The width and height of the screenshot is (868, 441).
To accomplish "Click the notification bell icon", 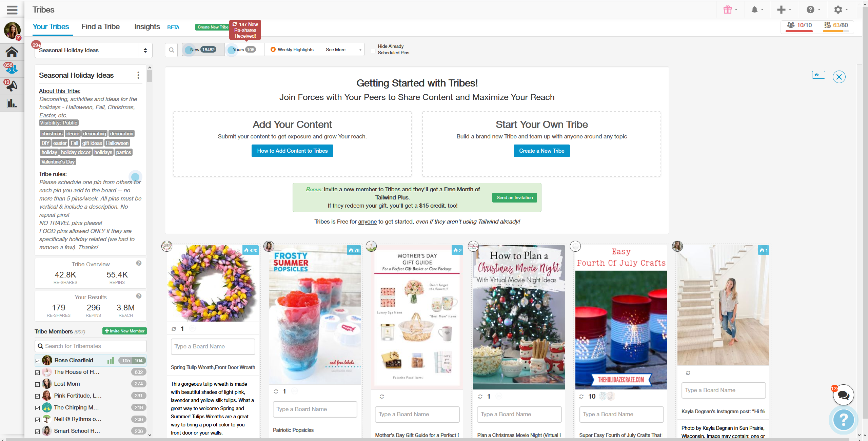I will pos(754,10).
